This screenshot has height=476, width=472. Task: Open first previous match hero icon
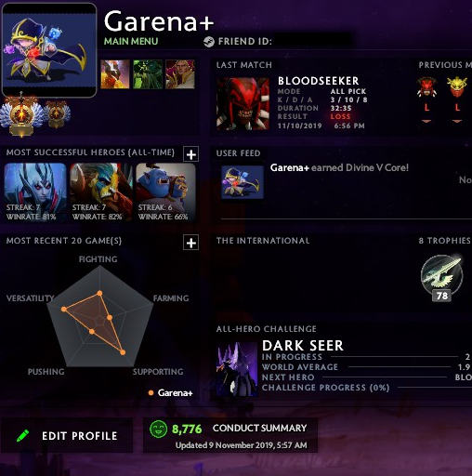pos(426,87)
